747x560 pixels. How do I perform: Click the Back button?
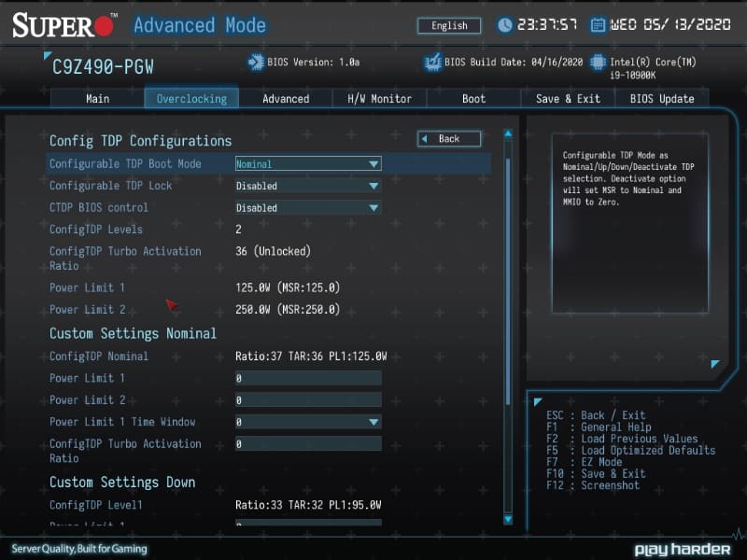click(448, 137)
